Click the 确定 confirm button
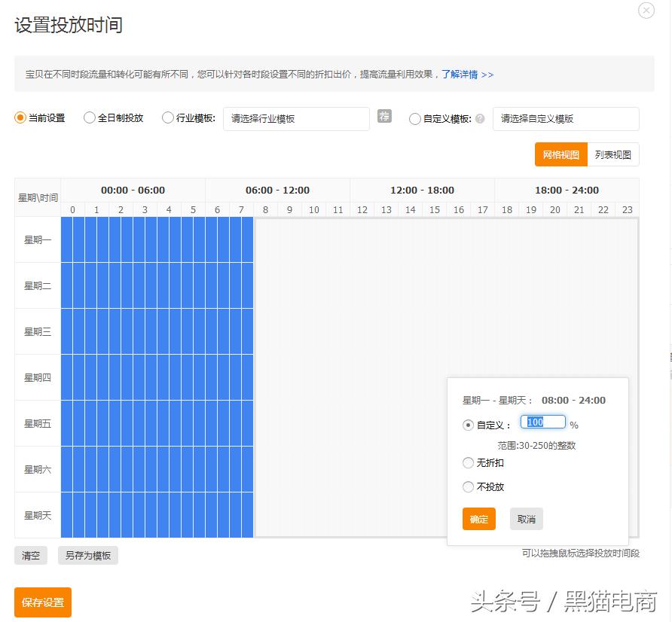This screenshot has width=672, height=622. tap(478, 519)
